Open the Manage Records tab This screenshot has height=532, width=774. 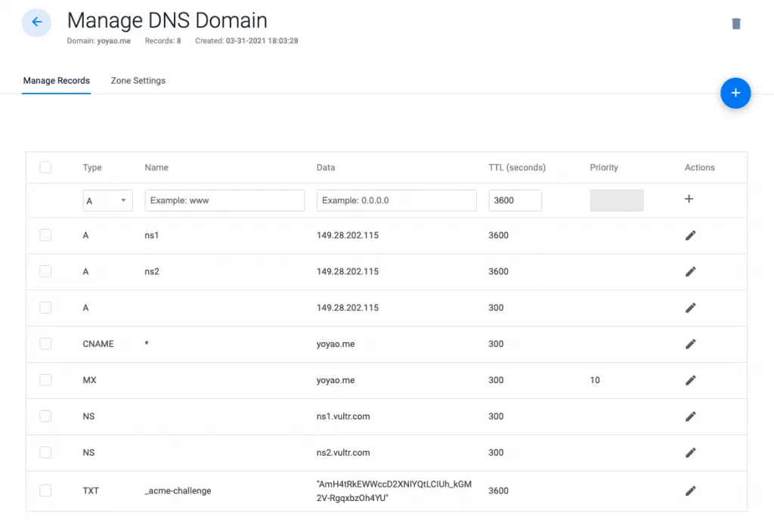(56, 81)
